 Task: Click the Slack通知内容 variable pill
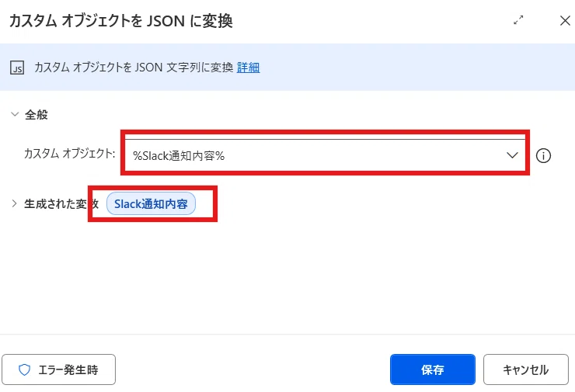coord(151,203)
